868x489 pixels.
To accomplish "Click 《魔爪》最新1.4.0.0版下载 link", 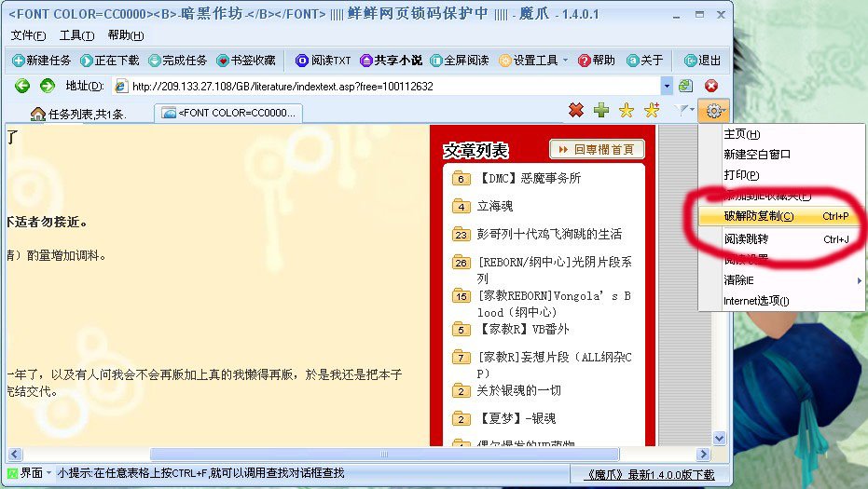I will (649, 475).
